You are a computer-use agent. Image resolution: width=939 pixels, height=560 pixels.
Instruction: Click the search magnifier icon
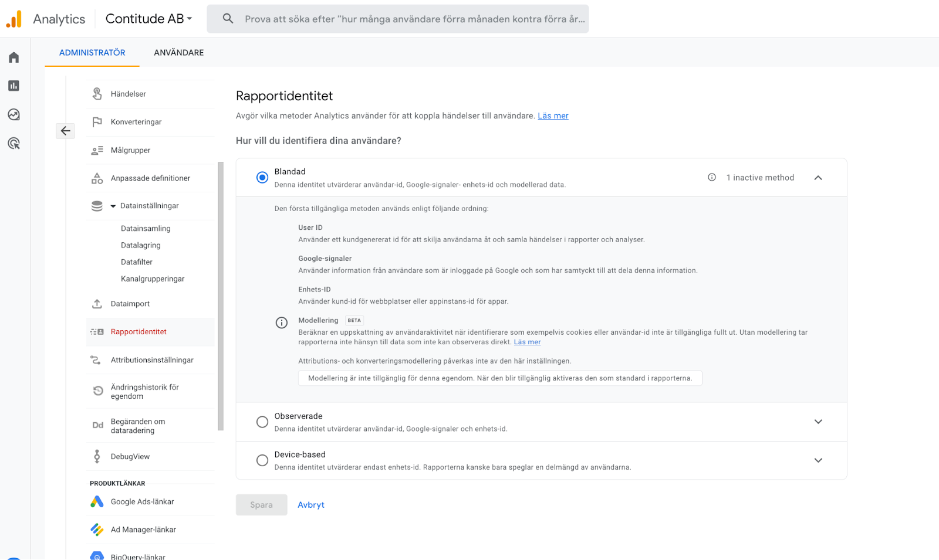point(228,19)
